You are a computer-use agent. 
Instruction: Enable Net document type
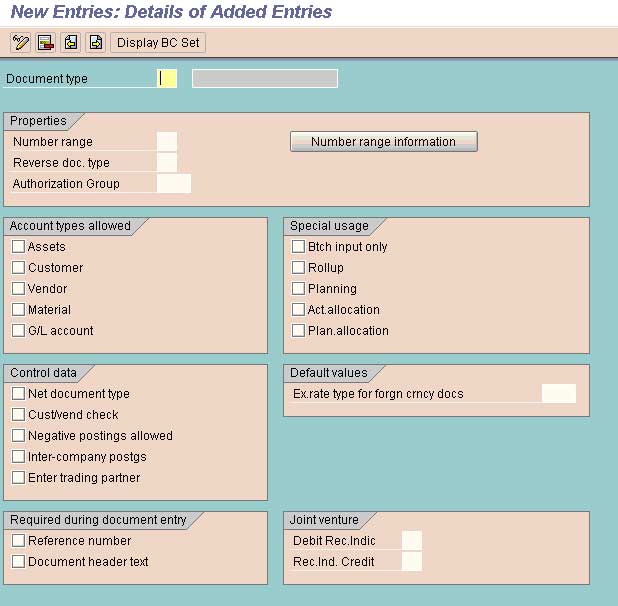click(x=18, y=394)
